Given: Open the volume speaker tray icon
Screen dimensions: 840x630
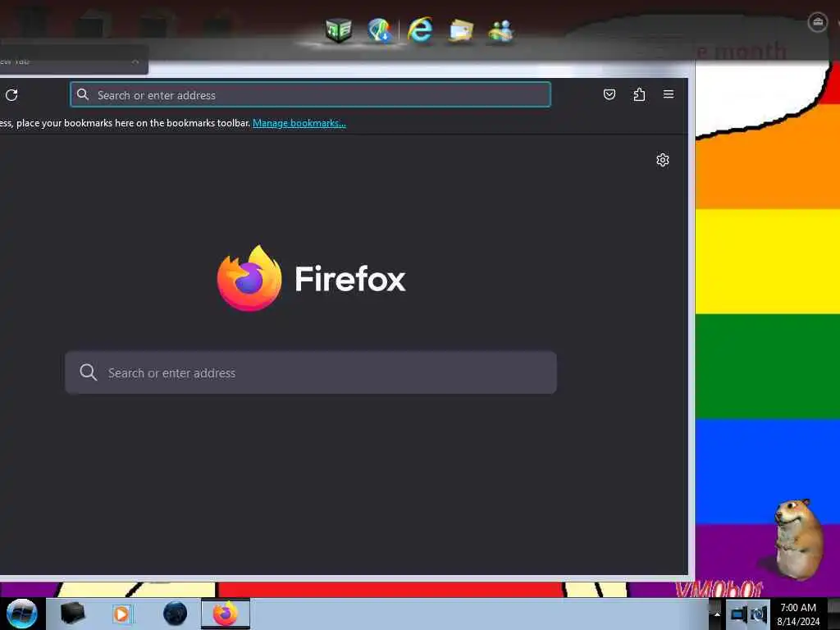Looking at the screenshot, I should [759, 614].
